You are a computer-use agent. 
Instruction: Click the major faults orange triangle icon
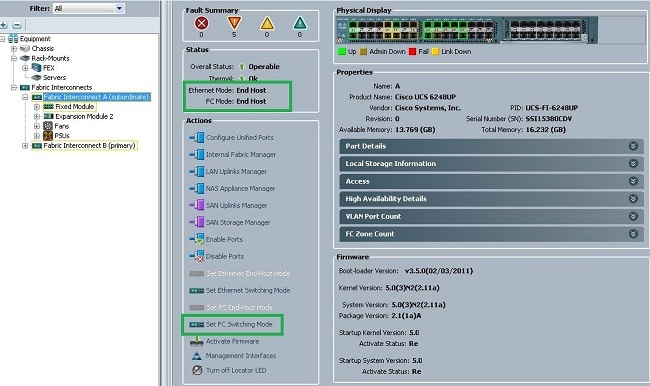tap(234, 23)
